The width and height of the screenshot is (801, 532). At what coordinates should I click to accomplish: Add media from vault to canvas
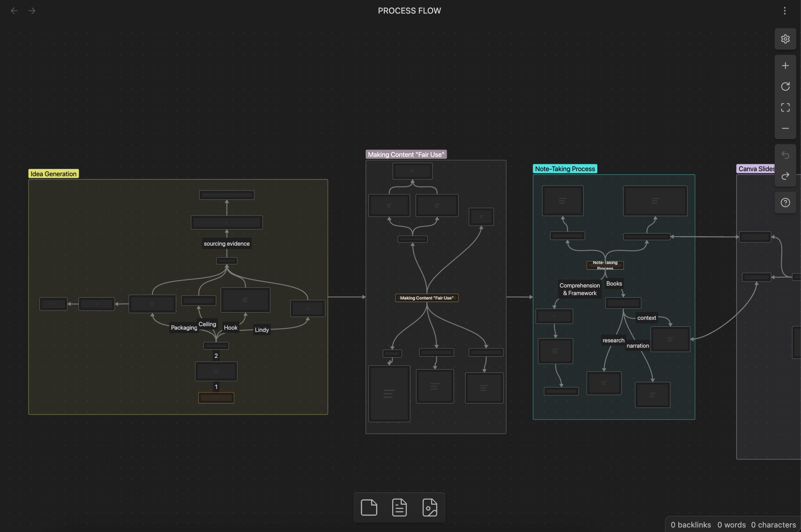[430, 508]
